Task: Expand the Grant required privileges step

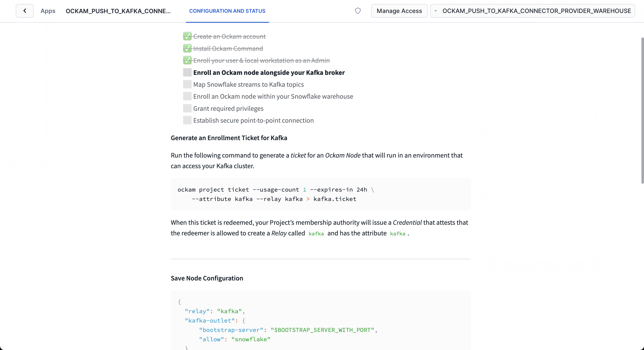Action: 228,108
